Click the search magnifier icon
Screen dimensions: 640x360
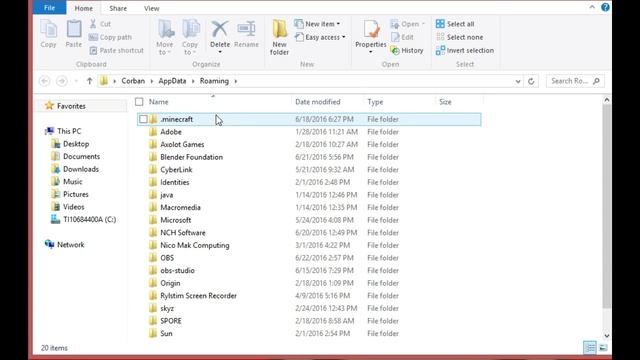click(596, 81)
